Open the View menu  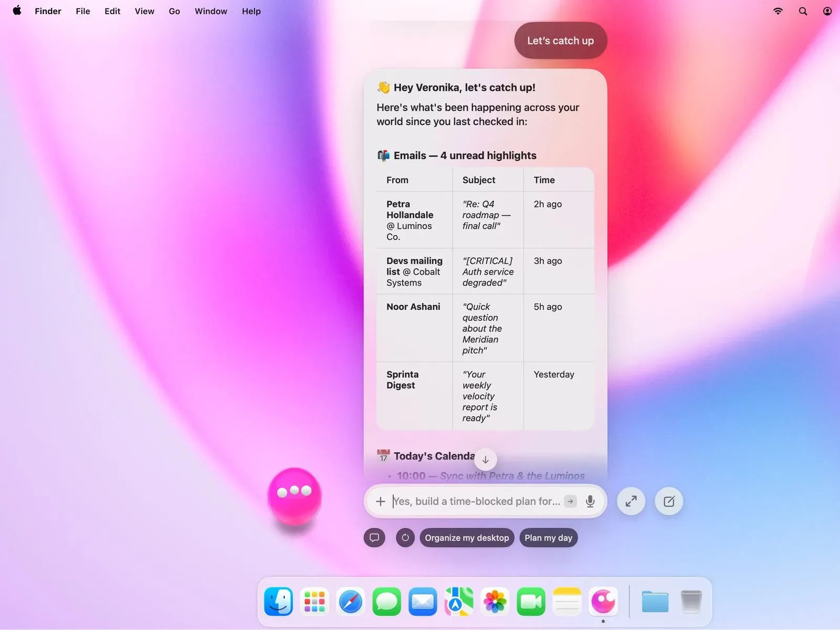(144, 11)
